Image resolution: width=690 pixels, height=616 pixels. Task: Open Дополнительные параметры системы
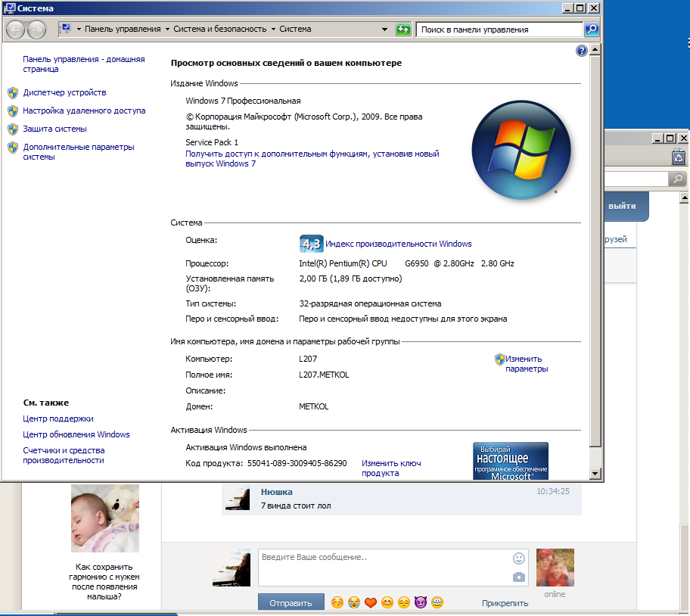coord(79,152)
